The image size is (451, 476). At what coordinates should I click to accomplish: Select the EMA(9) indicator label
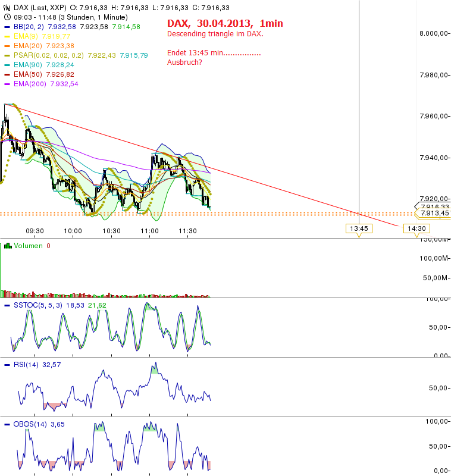click(26, 36)
